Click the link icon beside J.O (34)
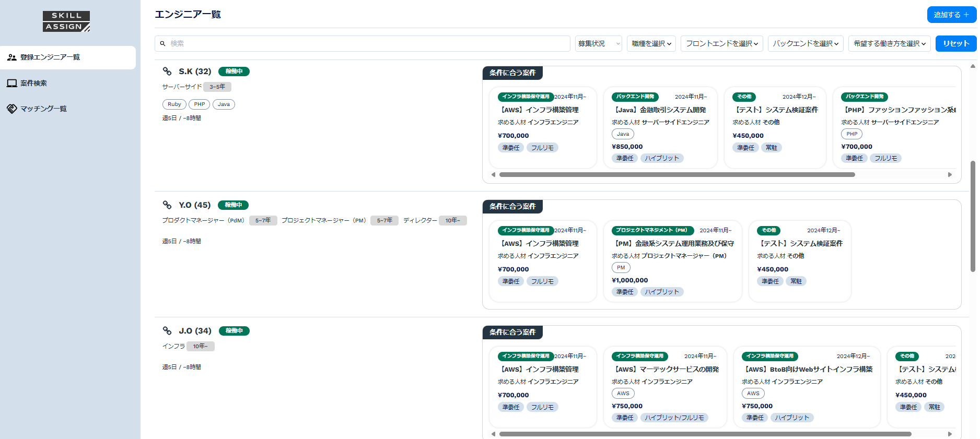Viewport: 980px width, 439px height. coord(167,331)
